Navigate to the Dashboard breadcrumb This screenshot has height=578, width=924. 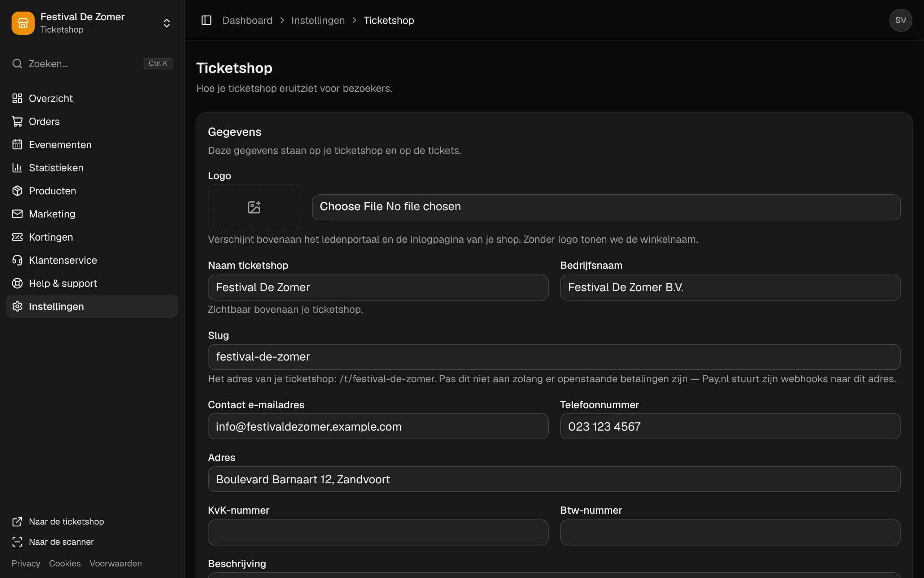pyautogui.click(x=247, y=20)
